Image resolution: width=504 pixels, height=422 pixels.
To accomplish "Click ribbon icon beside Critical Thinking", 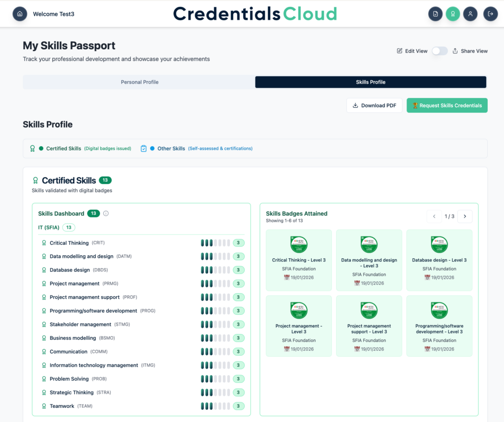I will [44, 243].
